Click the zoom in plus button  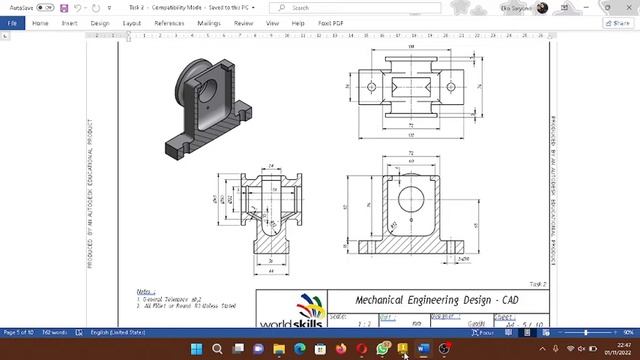click(615, 333)
